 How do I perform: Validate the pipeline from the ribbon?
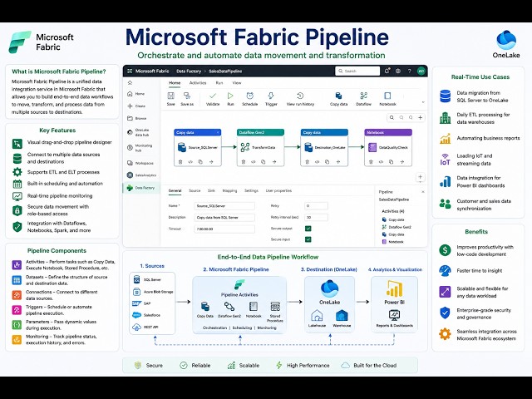click(x=213, y=99)
